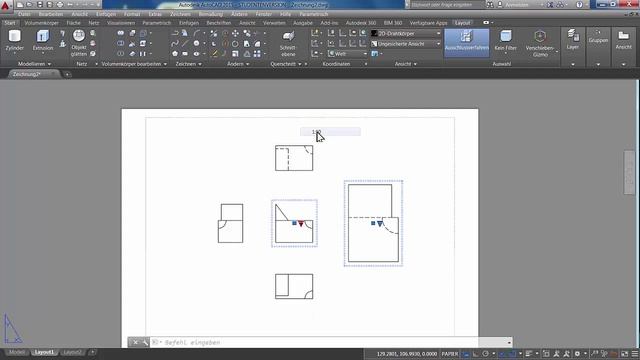Select the Zylinder tool

[14, 41]
